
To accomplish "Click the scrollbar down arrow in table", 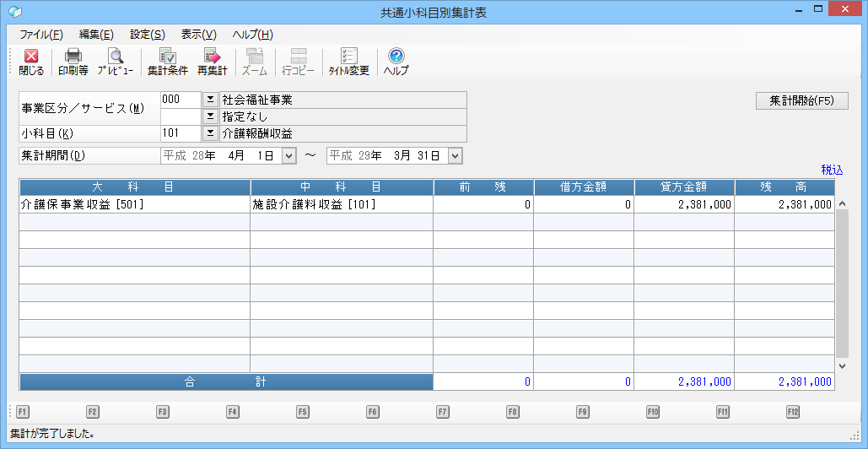I will coord(841,365).
